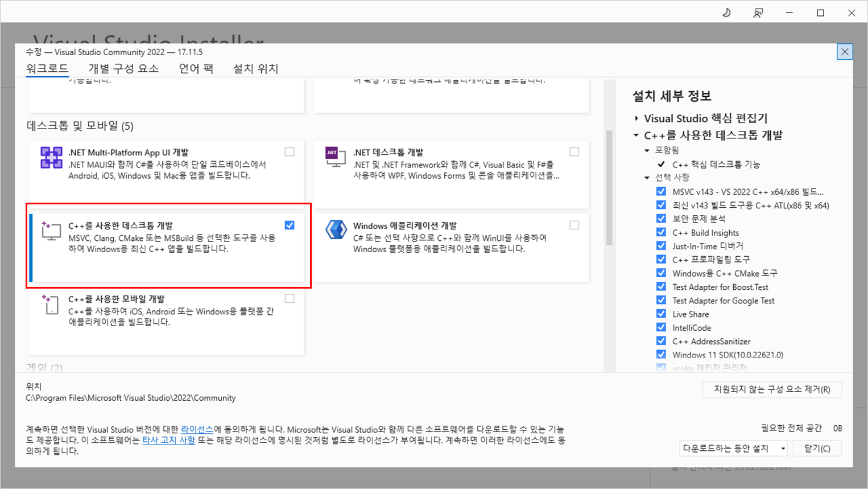Toggle dark theme with the moon icon
This screenshot has width=868, height=489.
[726, 13]
